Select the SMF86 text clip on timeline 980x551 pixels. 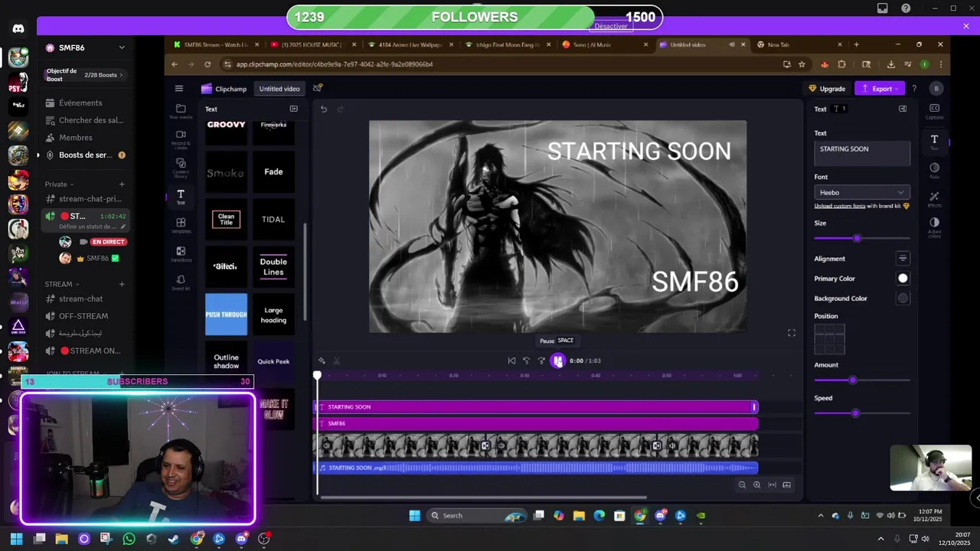[x=536, y=423]
